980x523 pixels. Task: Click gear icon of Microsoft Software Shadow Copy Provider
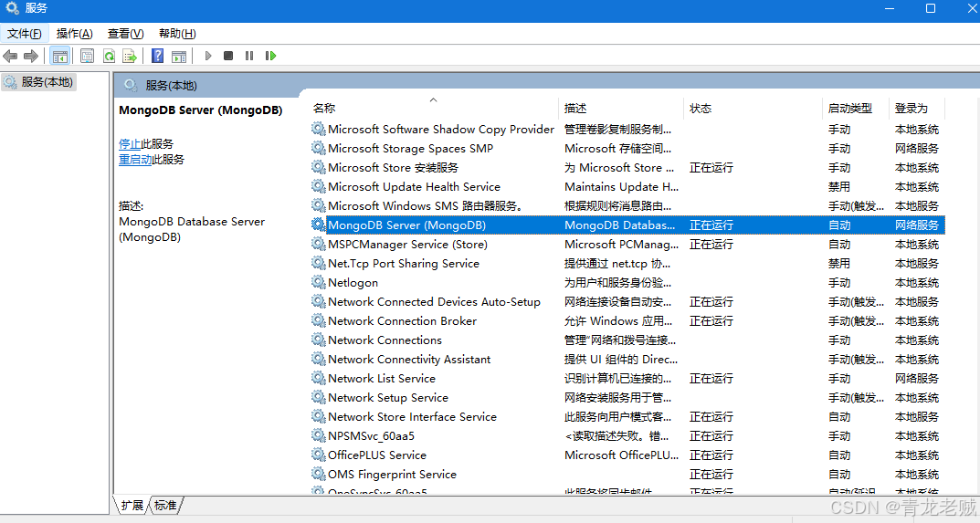(x=319, y=130)
